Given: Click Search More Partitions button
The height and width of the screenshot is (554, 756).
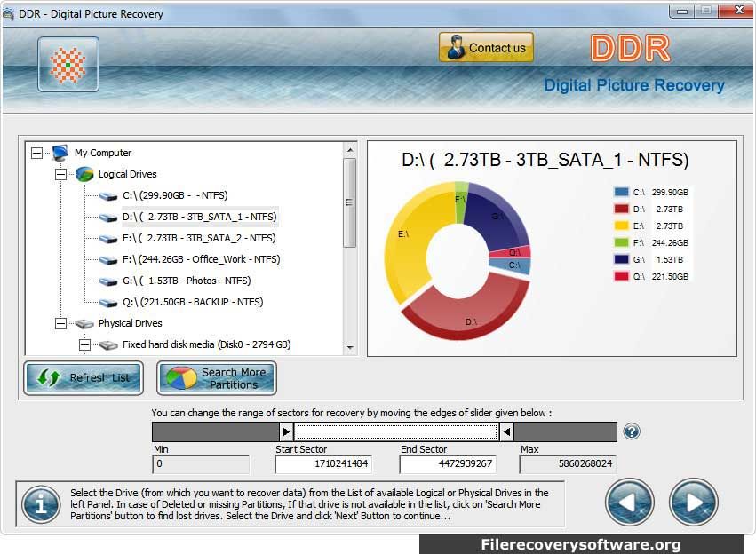Looking at the screenshot, I should (x=217, y=378).
